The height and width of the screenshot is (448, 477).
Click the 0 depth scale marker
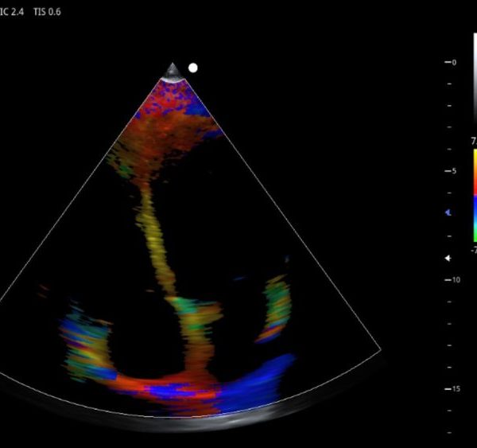453,62
